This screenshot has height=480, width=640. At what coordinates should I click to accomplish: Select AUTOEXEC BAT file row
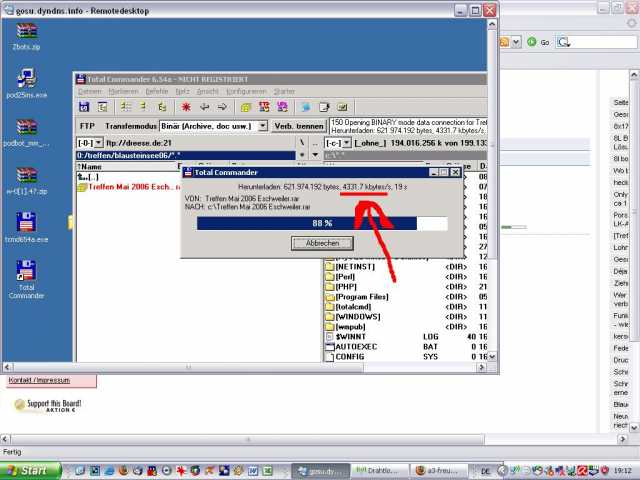click(x=406, y=347)
